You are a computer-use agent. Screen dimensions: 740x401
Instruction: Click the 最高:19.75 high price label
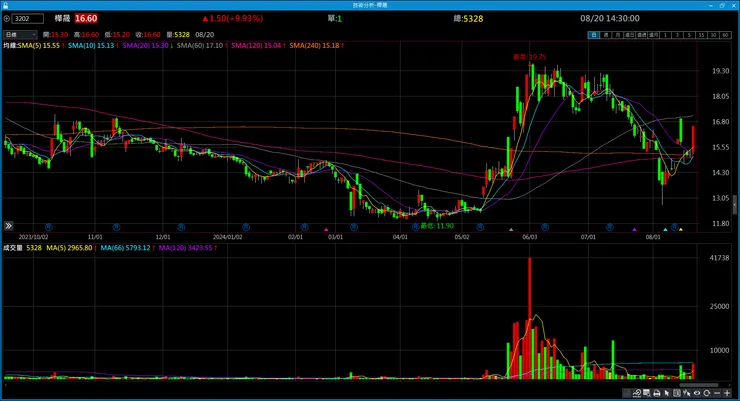point(530,57)
